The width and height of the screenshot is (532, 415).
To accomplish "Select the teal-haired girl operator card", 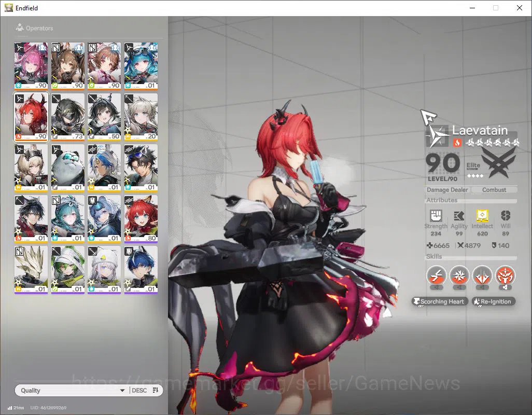I will pos(68,218).
